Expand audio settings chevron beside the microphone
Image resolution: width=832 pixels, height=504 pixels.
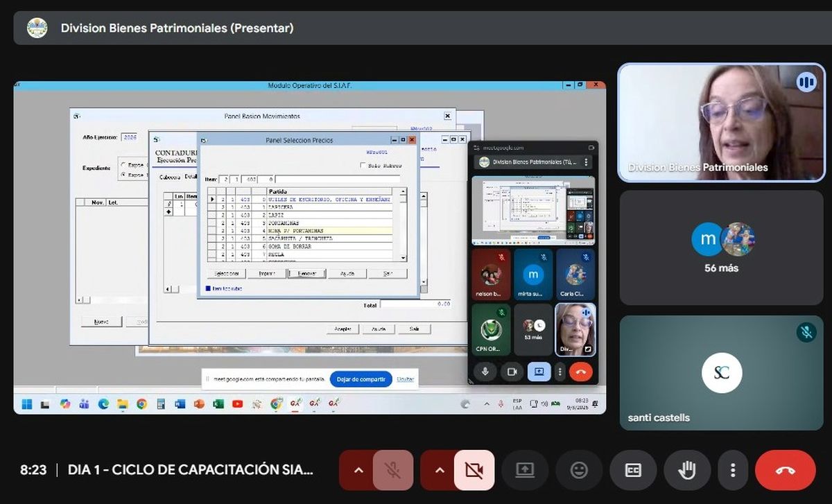click(x=358, y=471)
